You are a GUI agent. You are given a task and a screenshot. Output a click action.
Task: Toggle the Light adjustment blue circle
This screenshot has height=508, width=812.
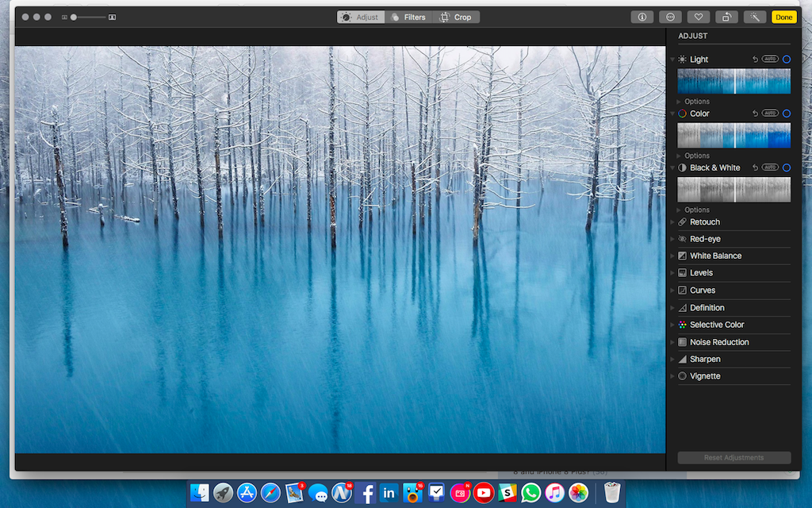786,60
